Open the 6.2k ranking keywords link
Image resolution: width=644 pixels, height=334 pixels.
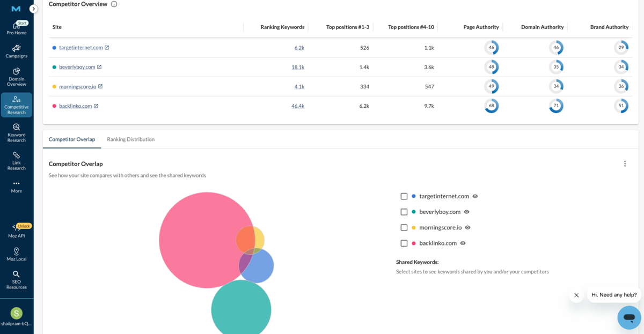[299, 48]
